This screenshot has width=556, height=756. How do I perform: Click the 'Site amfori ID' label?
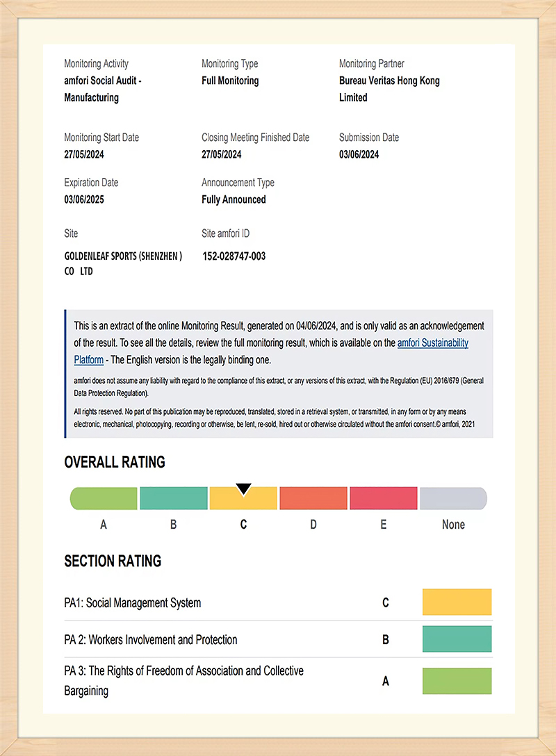pos(225,233)
